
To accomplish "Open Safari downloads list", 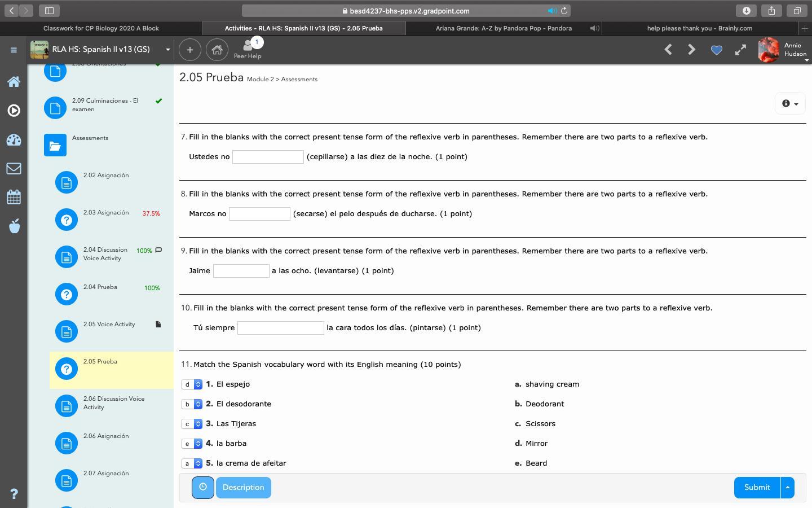I will coord(746,11).
